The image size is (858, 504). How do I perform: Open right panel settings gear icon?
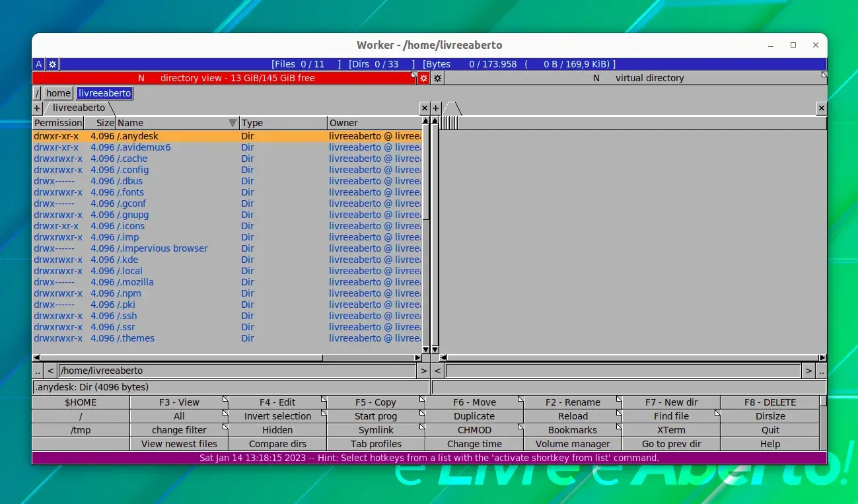437,78
